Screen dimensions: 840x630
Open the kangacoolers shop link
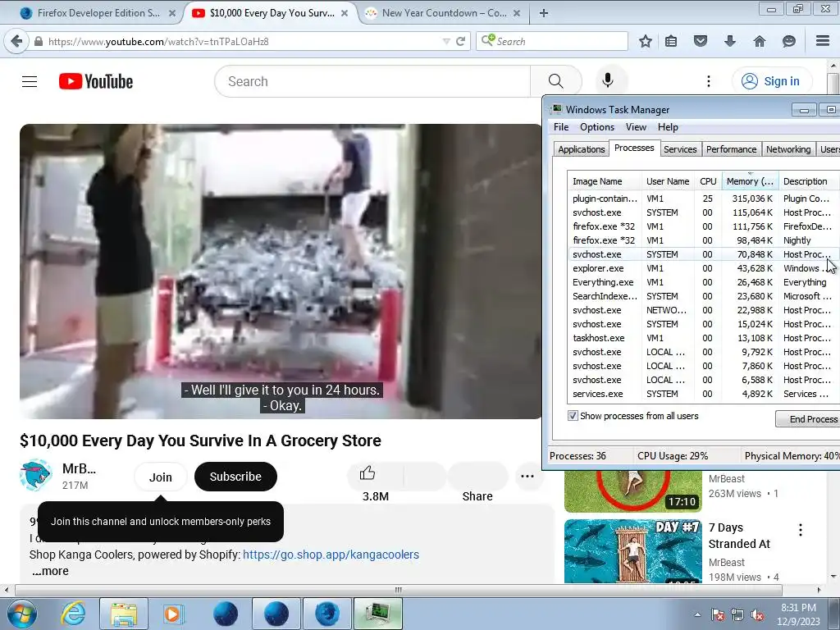(331, 555)
